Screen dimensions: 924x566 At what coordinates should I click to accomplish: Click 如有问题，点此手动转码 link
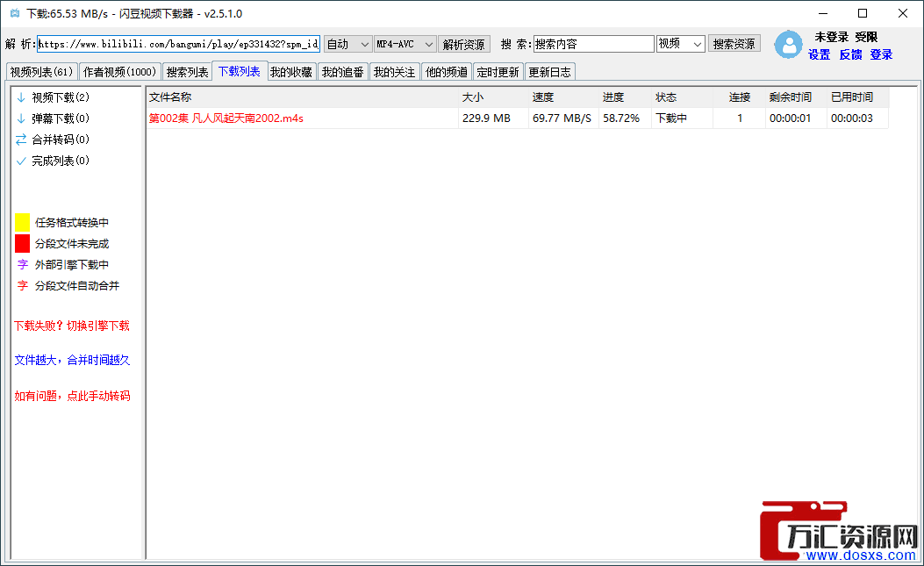coord(73,396)
